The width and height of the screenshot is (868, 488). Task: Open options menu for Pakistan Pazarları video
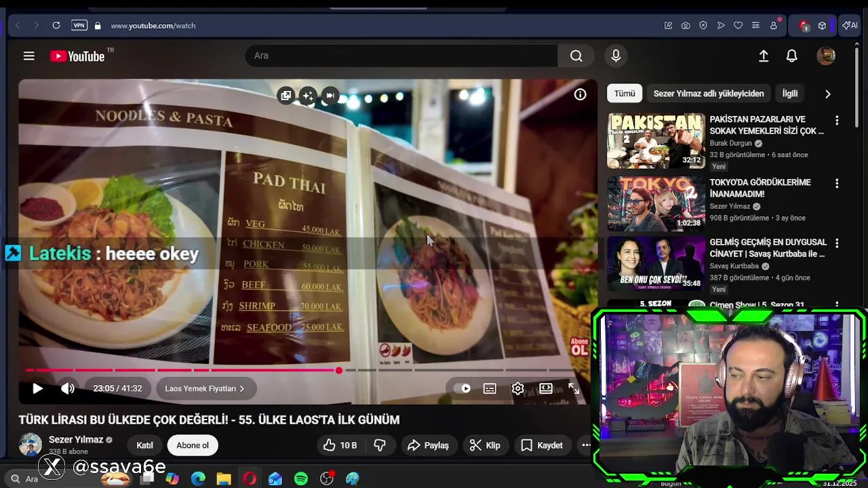point(837,120)
